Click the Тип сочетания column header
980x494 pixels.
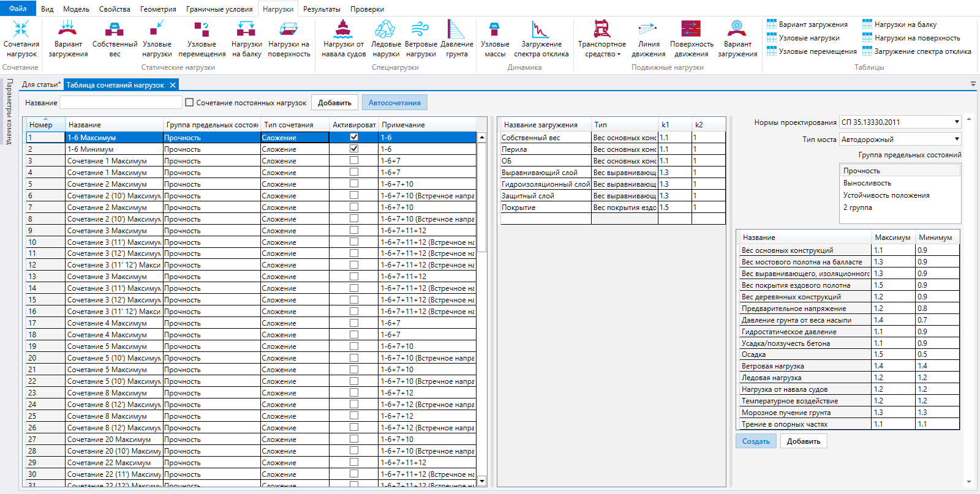point(295,125)
